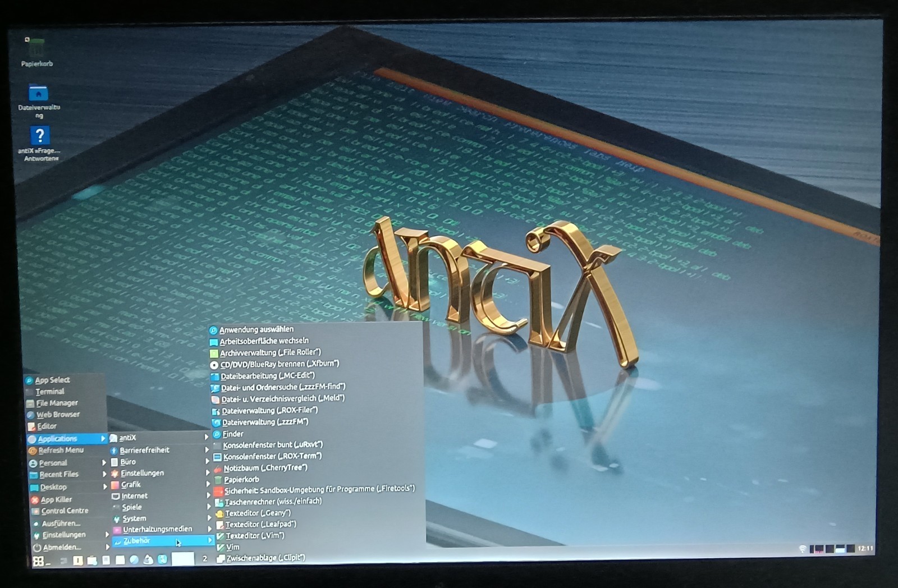This screenshot has width=898, height=588.
Task: Click the Dateiverwaltung ROX-Filer icon
Action: click(x=216, y=411)
